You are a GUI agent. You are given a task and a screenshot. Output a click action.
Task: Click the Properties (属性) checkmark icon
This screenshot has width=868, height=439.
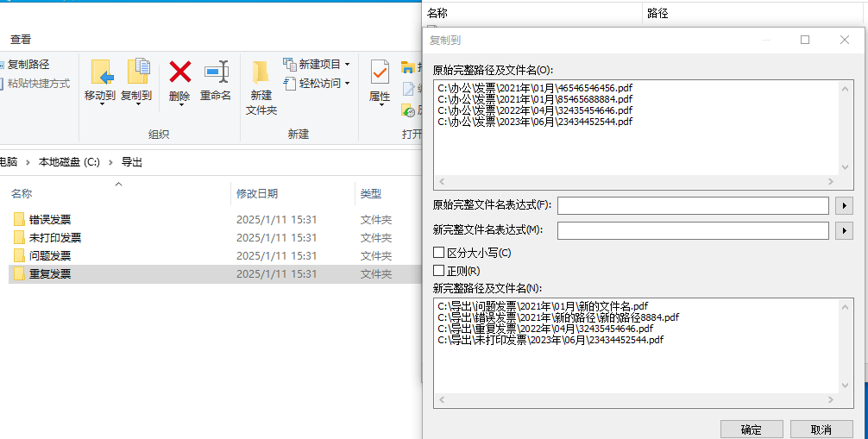(380, 72)
